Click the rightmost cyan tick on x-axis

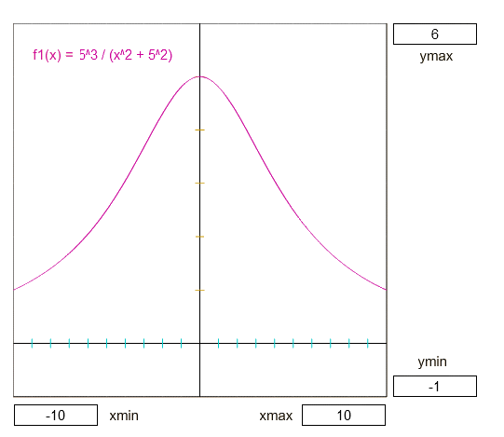(368, 344)
